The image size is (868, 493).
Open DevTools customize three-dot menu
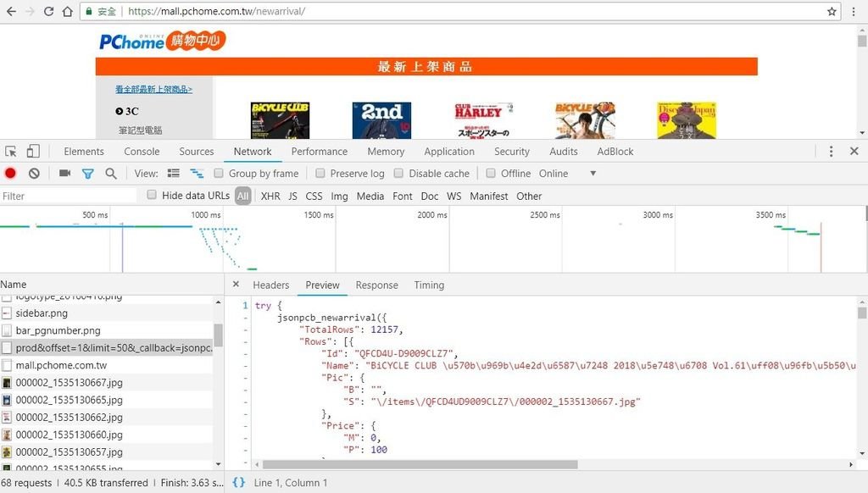[x=831, y=152]
